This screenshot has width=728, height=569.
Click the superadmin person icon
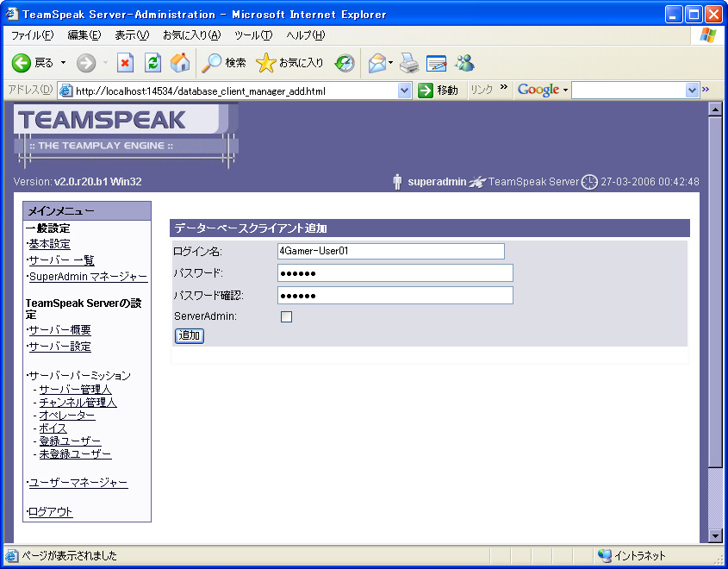point(397,182)
